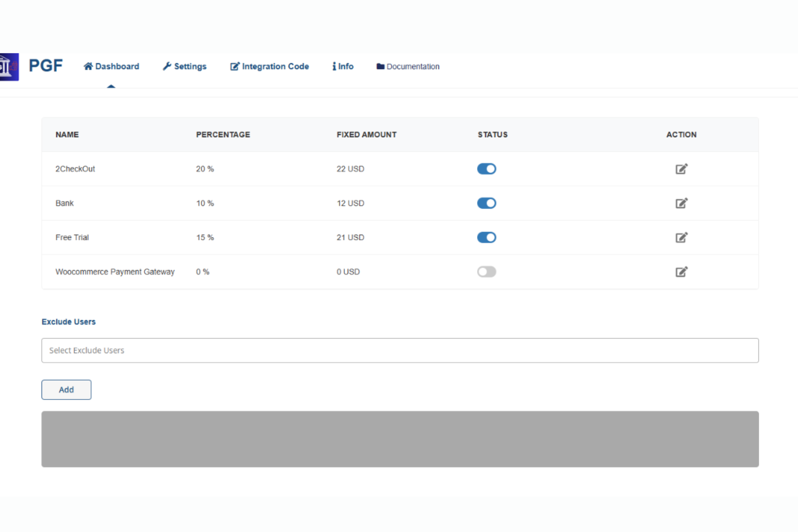The width and height of the screenshot is (798, 532).
Task: Toggle off Free Trial status
Action: pyautogui.click(x=486, y=237)
